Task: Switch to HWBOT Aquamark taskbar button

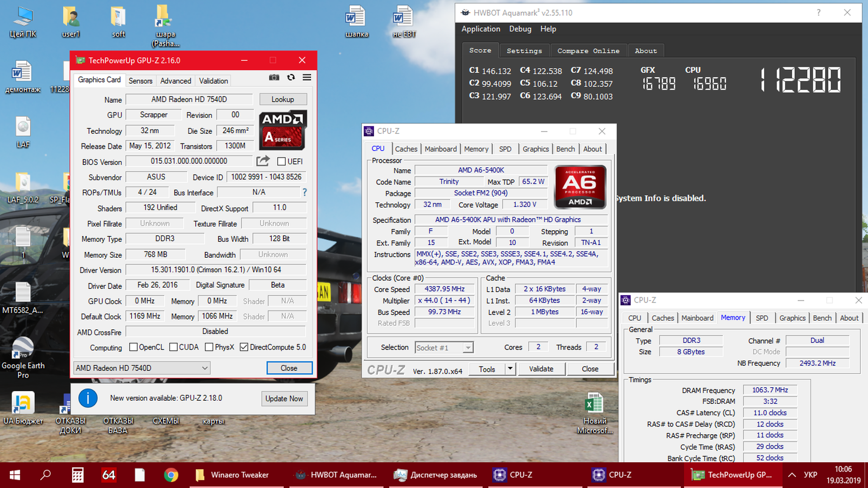Action: pos(335,475)
